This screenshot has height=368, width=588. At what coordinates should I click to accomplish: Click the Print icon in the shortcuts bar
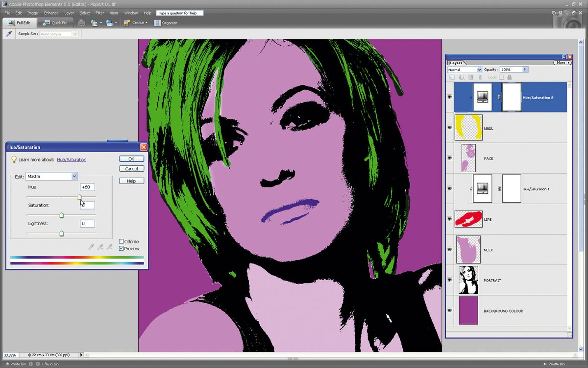click(x=81, y=23)
